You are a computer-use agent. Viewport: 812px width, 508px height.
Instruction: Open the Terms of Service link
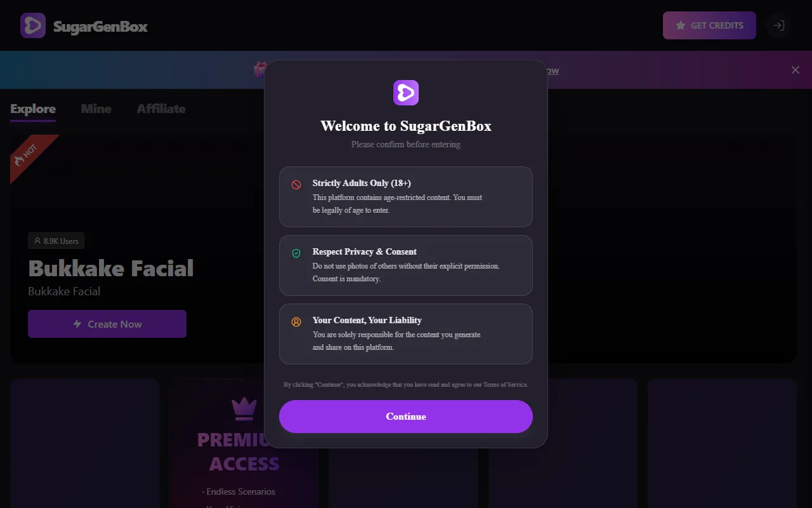505,385
